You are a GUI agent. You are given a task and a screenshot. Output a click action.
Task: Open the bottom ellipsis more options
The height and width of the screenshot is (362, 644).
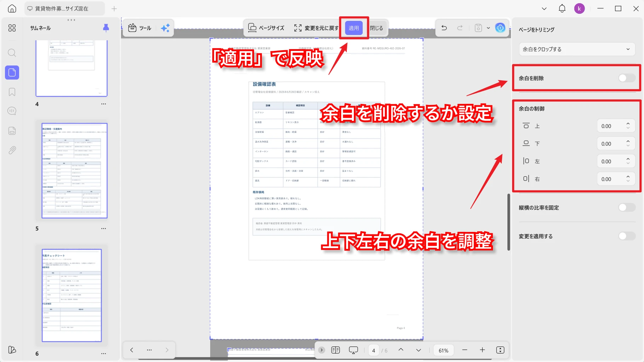[149, 350]
